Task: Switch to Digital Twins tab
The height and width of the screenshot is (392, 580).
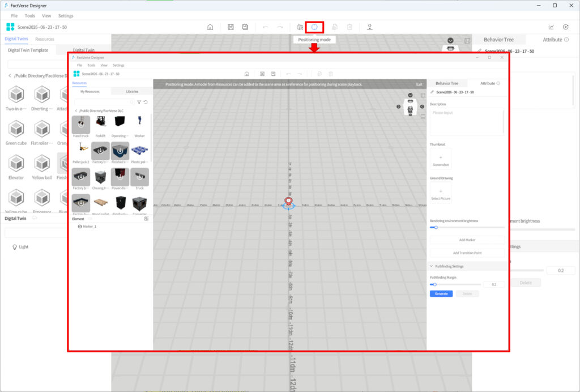Action: pos(16,39)
